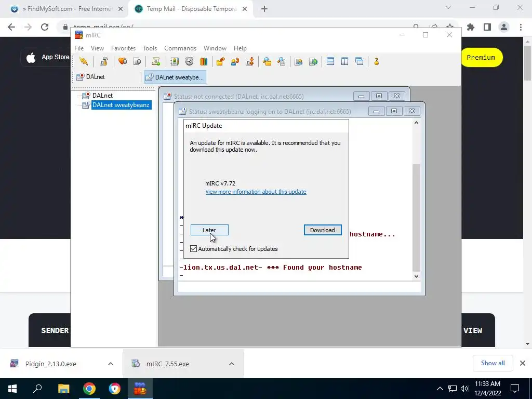Click the status window scroll up arrow

416,123
